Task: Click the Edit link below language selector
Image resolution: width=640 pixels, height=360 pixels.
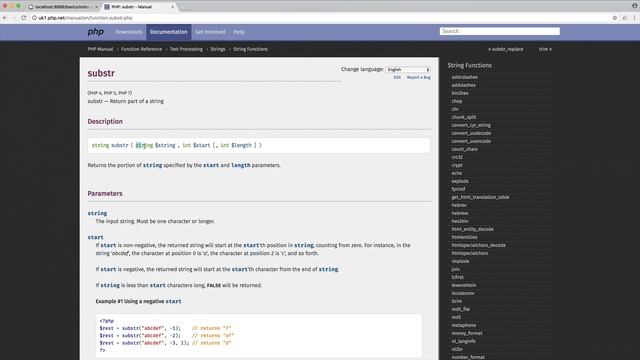Action: coord(397,77)
